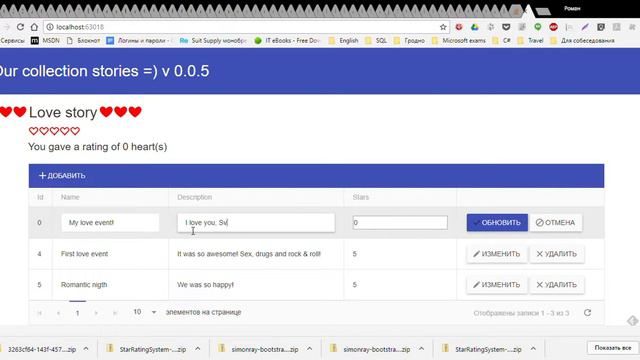Image resolution: width=640 pixels, height=360 pixels.
Task: Click Показать все downloads button
Action: point(613,348)
